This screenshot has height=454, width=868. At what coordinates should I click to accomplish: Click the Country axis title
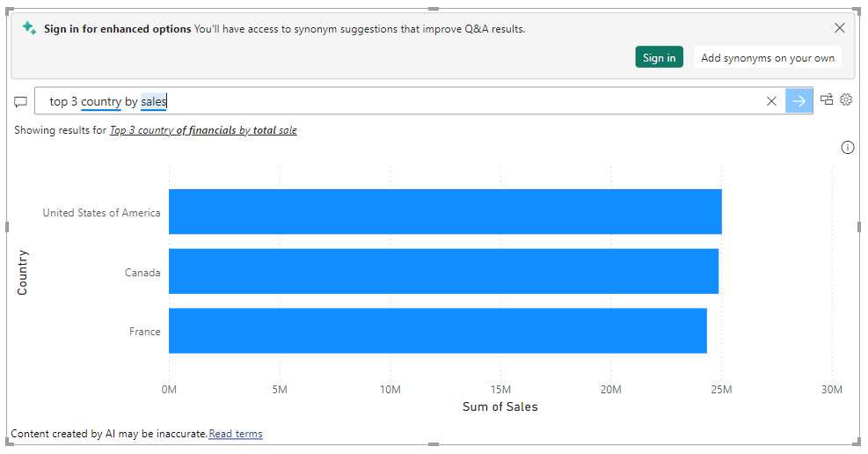point(22,273)
